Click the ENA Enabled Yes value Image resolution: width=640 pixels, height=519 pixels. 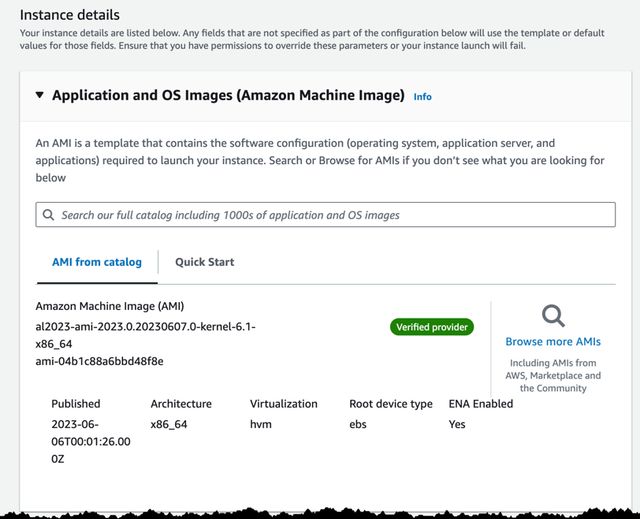click(457, 424)
